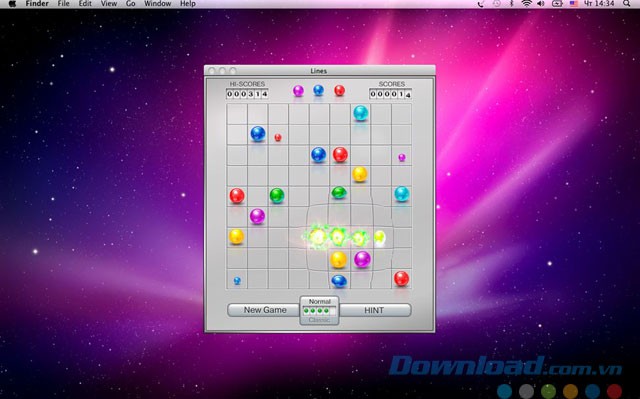
Task: Select the large blue ball in the bottom row
Action: pos(339,281)
